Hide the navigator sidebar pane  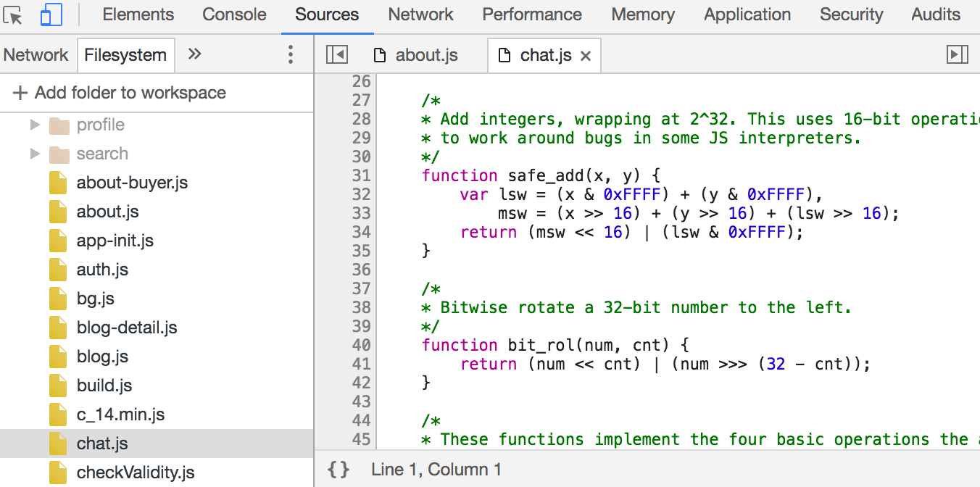[336, 55]
